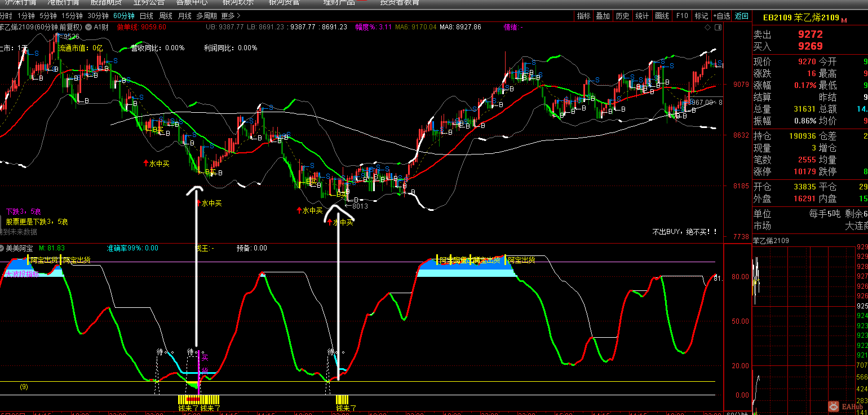Switch to the 日线 daily chart
This screenshot has height=415, width=868.
146,16
